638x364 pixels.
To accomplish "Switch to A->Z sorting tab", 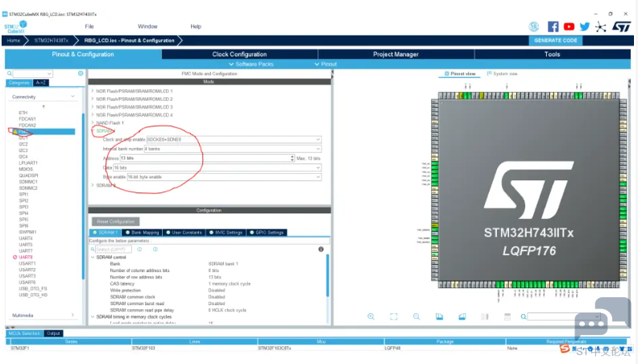I will click(41, 83).
